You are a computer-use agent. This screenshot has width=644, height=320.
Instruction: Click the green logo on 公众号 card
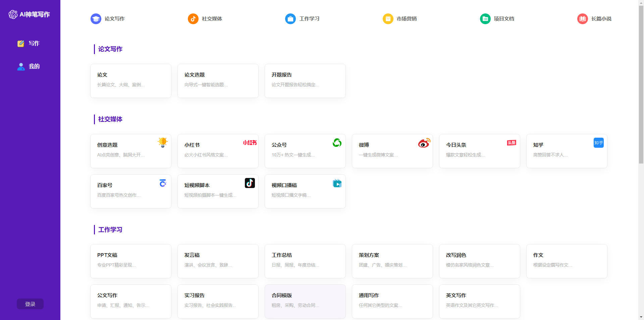pos(337,143)
